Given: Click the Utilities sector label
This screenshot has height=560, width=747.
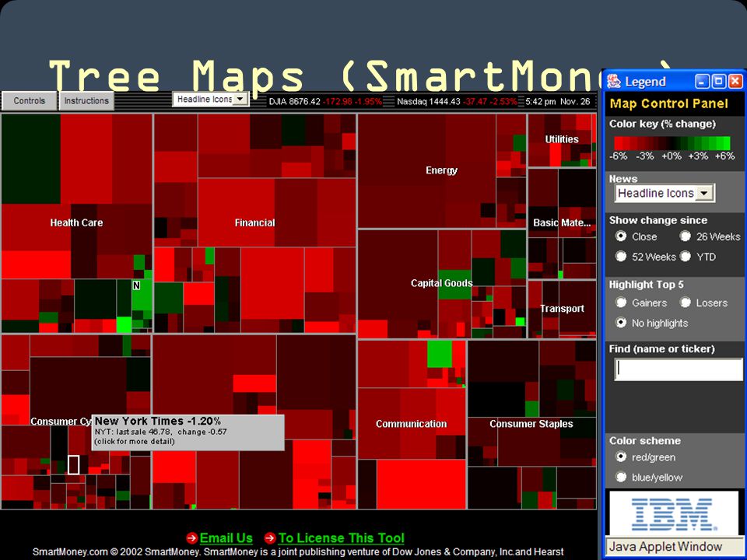Looking at the screenshot, I should [562, 139].
